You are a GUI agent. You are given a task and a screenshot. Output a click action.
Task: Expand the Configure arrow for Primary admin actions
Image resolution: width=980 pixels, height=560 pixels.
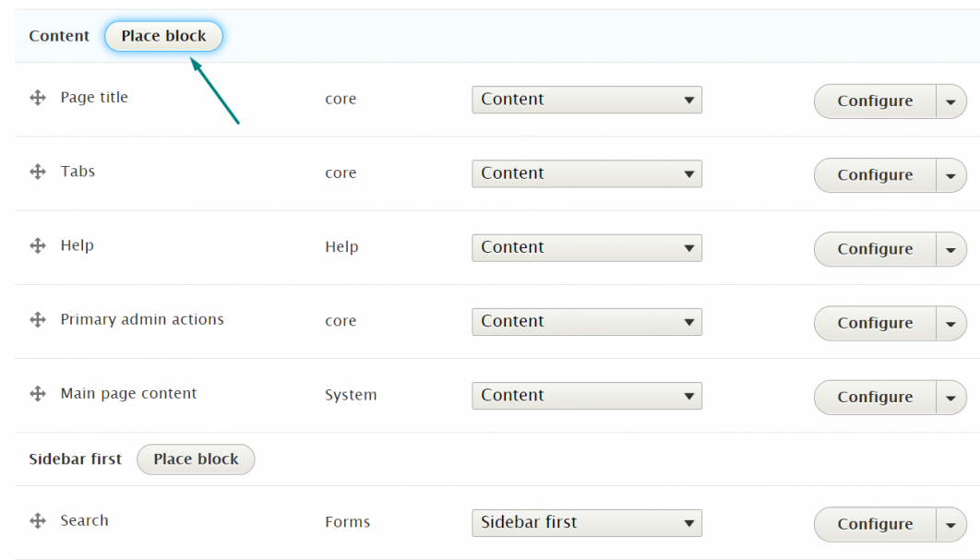click(x=951, y=323)
